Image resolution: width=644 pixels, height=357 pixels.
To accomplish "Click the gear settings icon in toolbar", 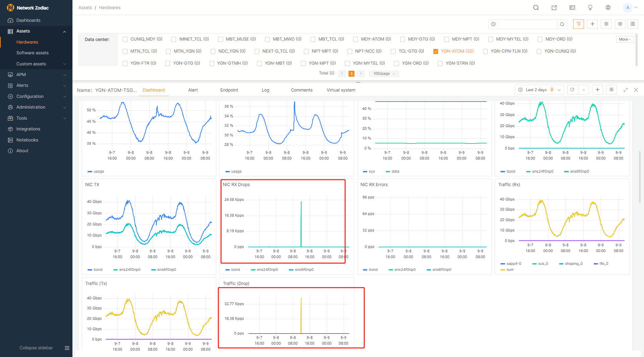I will click(x=620, y=24).
